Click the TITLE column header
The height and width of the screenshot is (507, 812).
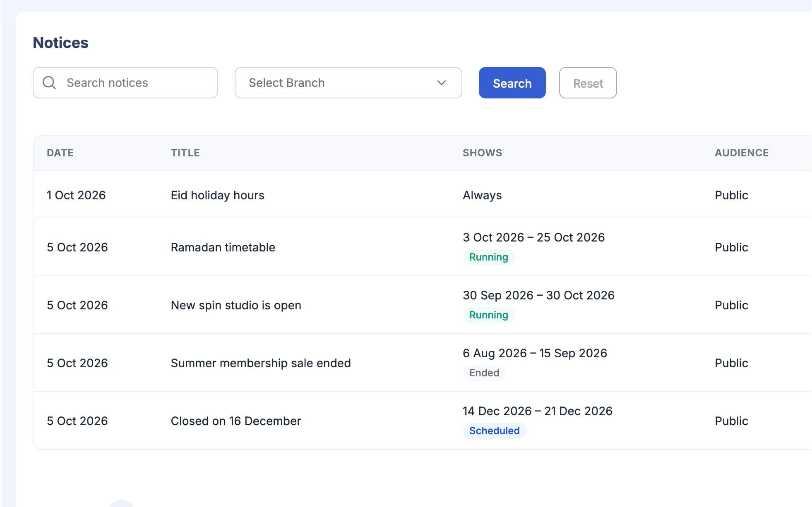(185, 153)
